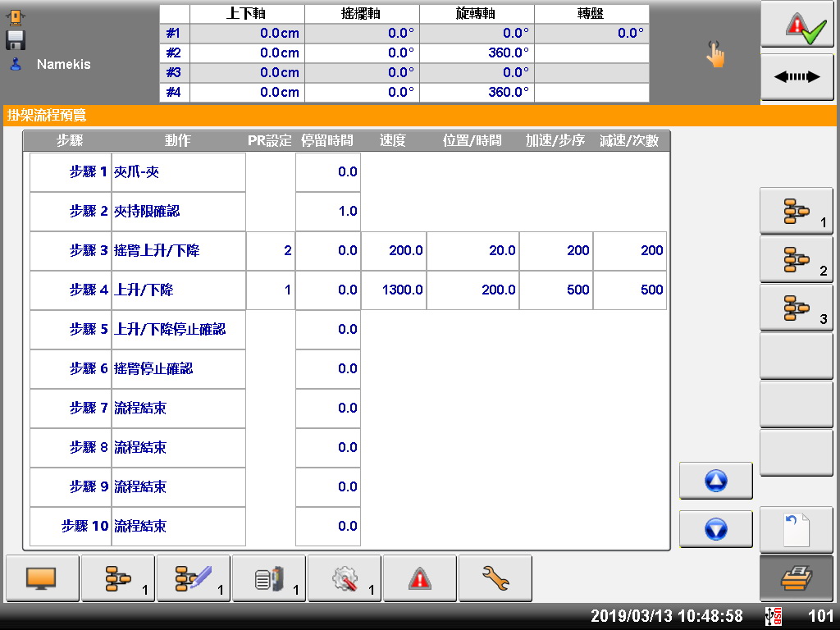The height and width of the screenshot is (630, 840).
Task: Click acceleration value 500 in step 4
Action: click(555, 290)
